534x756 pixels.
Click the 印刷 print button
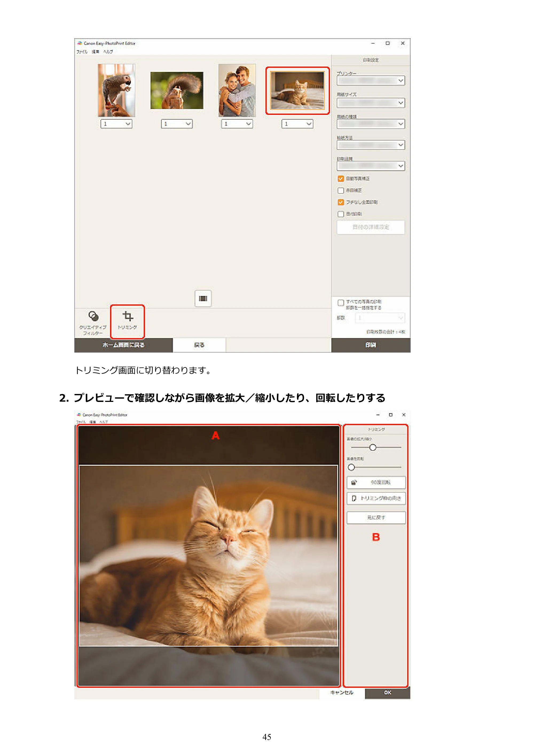click(371, 345)
